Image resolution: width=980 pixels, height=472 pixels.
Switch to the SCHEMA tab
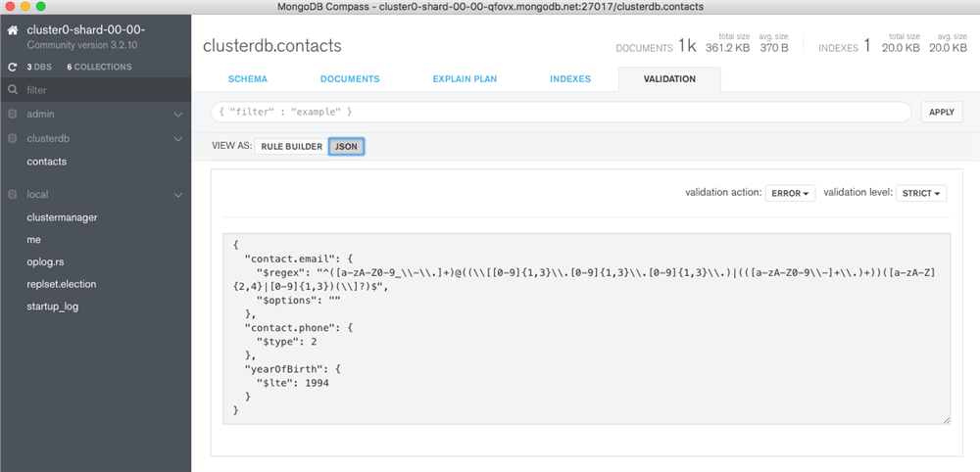pos(248,79)
